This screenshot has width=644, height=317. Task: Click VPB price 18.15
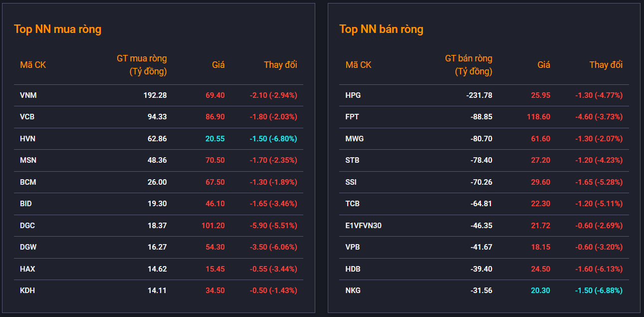point(541,247)
